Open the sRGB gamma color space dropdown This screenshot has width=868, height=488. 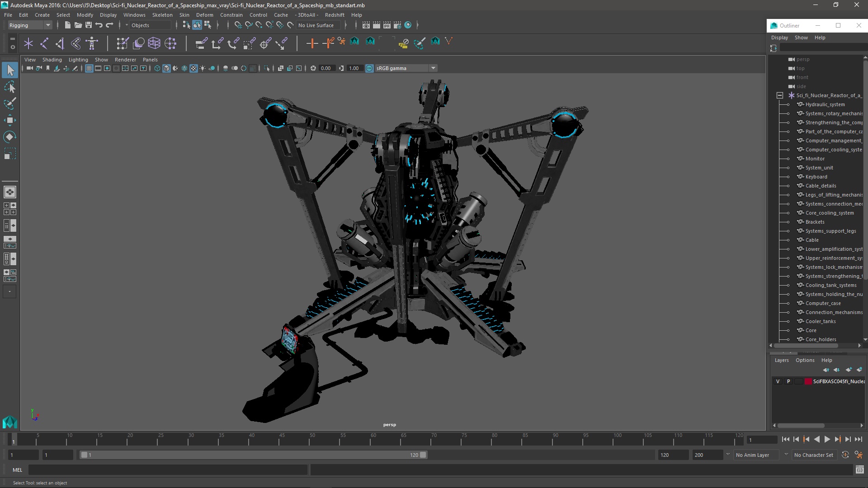pos(433,68)
